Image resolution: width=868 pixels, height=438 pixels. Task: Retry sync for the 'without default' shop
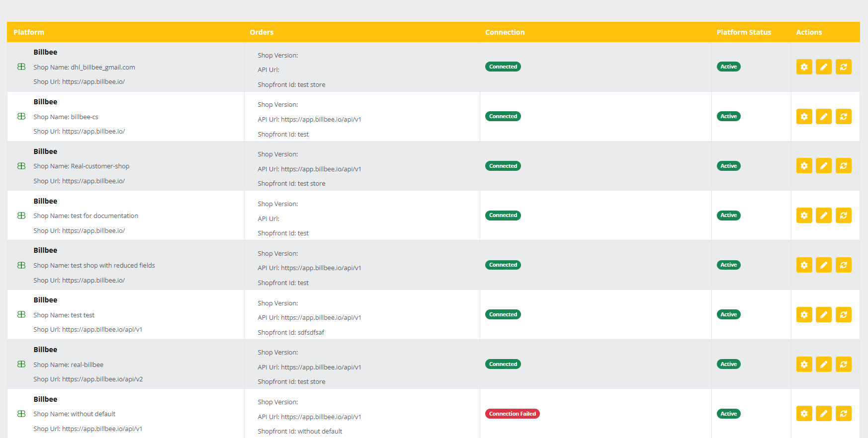(844, 414)
